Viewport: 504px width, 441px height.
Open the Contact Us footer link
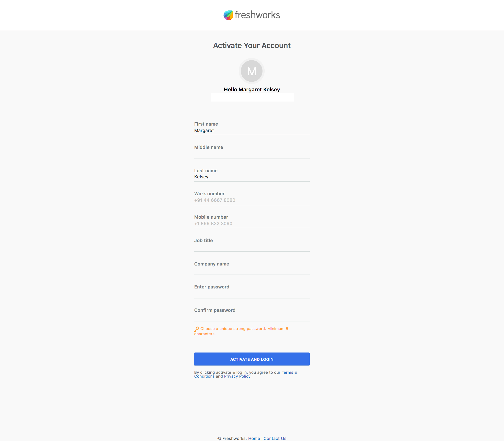tap(275, 438)
